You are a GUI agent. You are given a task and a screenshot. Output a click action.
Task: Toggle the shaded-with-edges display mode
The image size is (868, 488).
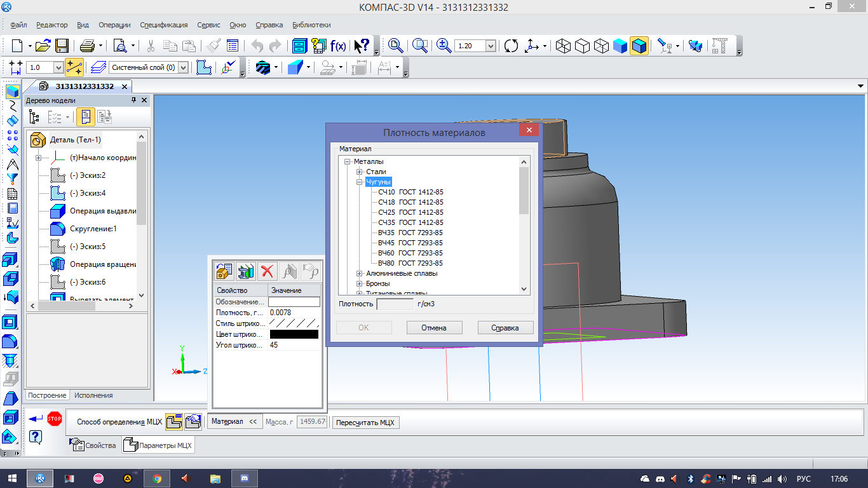639,46
